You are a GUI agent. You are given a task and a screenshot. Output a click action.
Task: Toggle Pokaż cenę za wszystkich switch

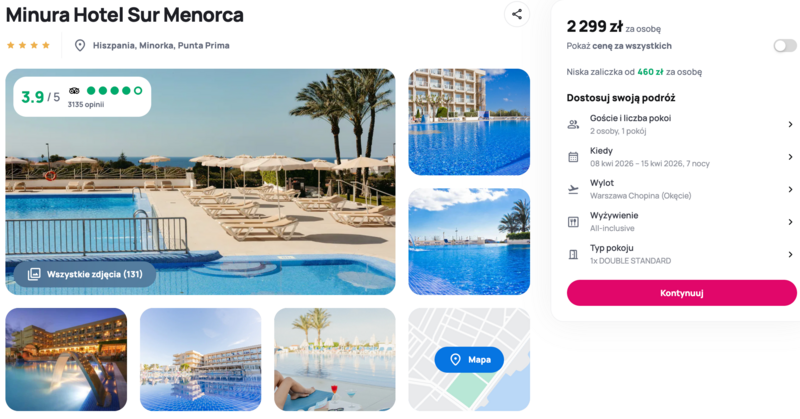[x=785, y=46]
